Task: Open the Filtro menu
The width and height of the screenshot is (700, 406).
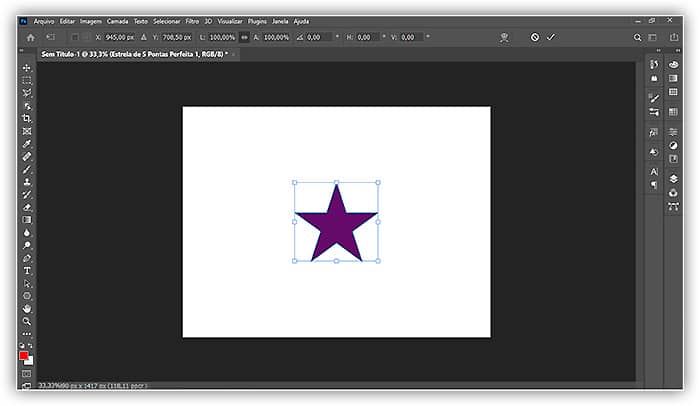Action: pyautogui.click(x=190, y=20)
